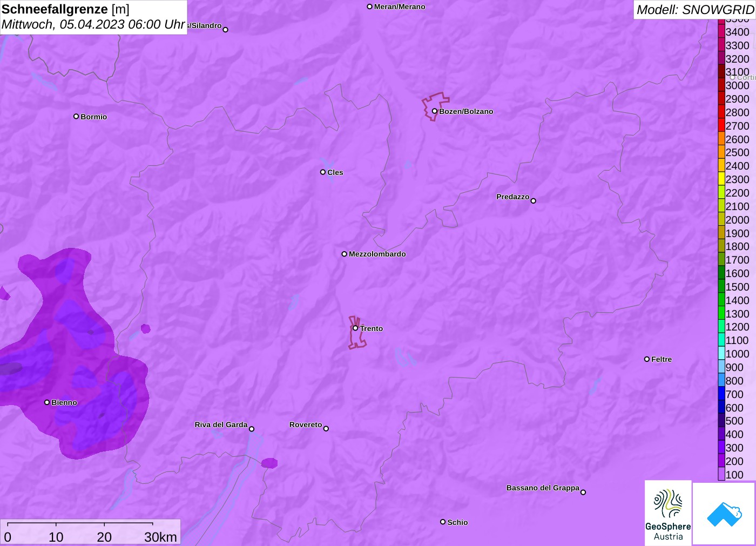Image resolution: width=756 pixels, height=546 pixels.
Task: Select the legend value "3000"
Action: point(737,85)
